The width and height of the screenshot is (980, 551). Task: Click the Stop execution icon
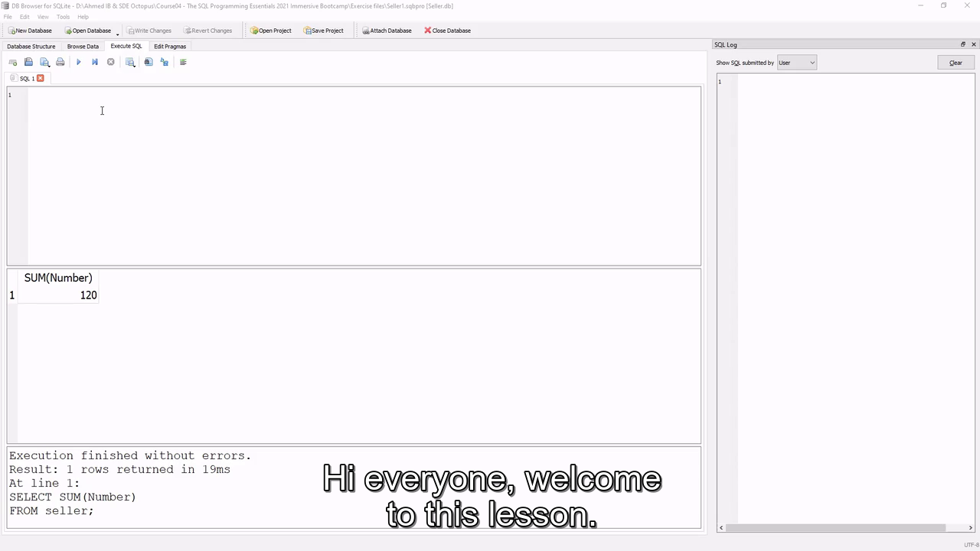tap(111, 62)
